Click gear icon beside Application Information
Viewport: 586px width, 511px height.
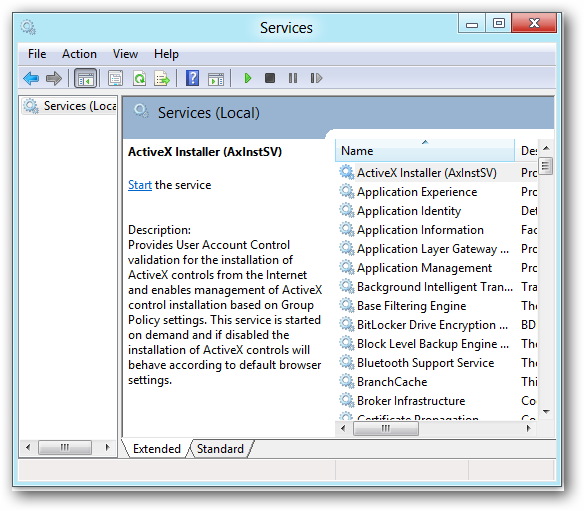pos(346,230)
